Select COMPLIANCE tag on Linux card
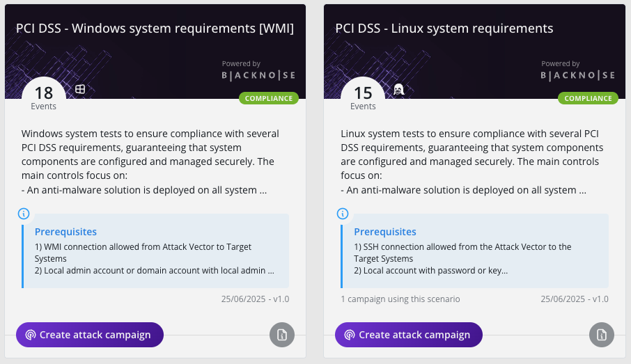 click(588, 98)
